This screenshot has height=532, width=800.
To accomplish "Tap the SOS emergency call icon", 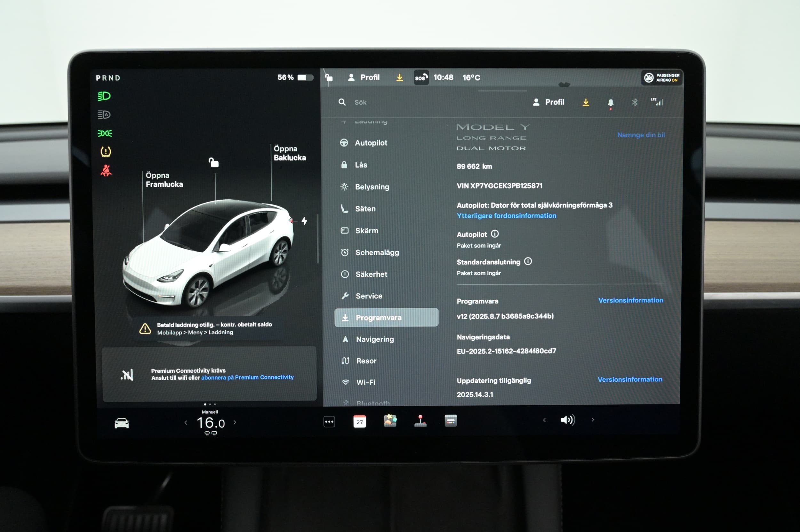I will 421,78.
